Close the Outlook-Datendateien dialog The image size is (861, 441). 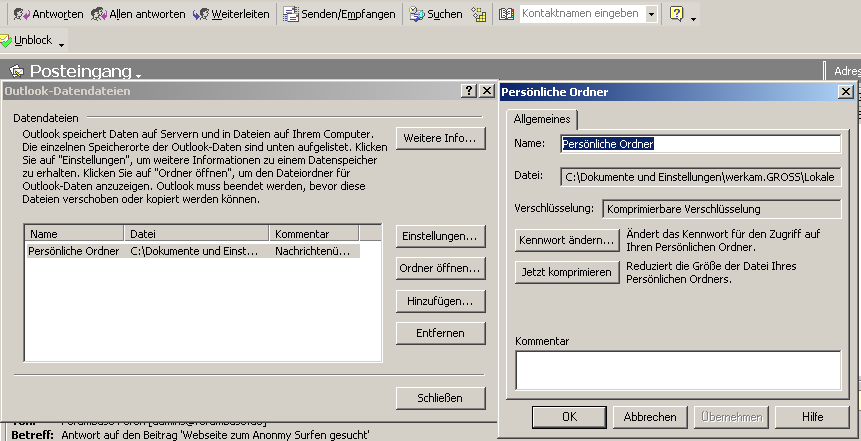(487, 91)
